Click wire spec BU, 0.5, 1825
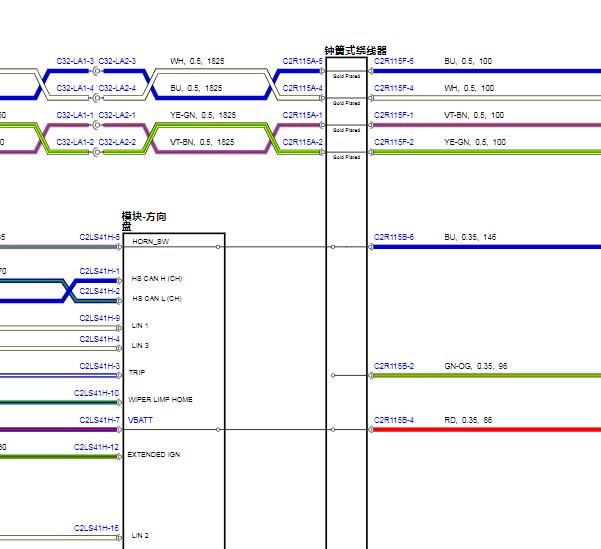The image size is (601, 549). 196,88
